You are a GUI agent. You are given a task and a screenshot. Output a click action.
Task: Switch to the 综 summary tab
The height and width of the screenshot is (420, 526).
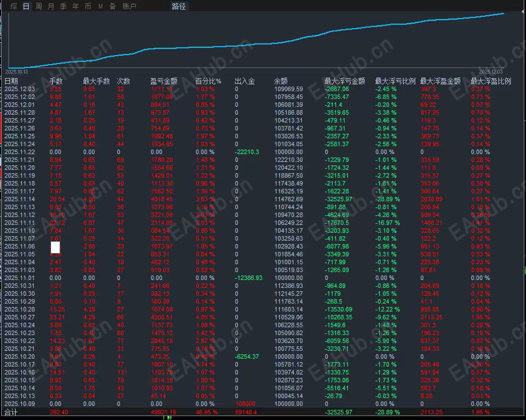click(x=13, y=6)
